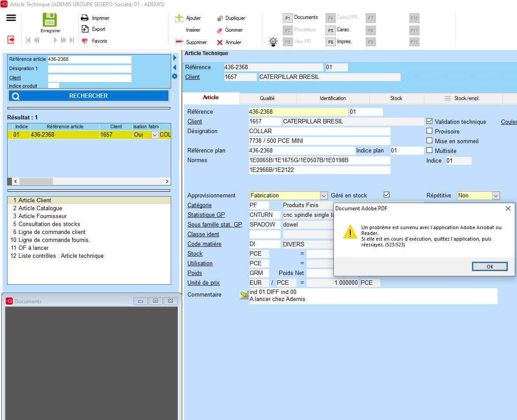Click the Imprimer printer icon
517x420 pixels.
point(85,18)
